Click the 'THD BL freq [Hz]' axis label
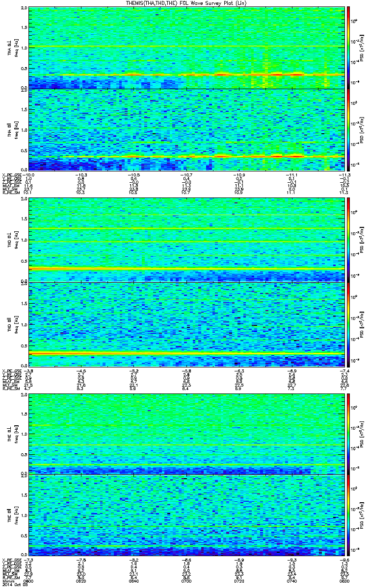368x588 pixels. pyautogui.click(x=12, y=240)
